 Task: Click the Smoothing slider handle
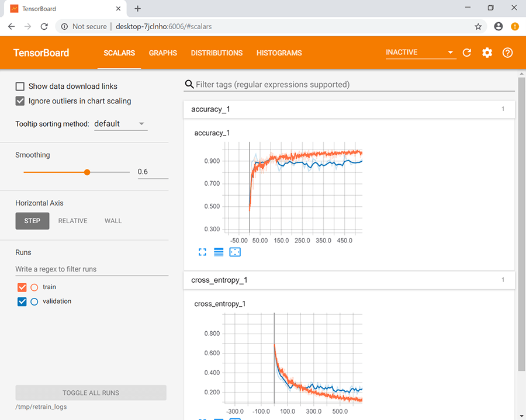(x=87, y=172)
